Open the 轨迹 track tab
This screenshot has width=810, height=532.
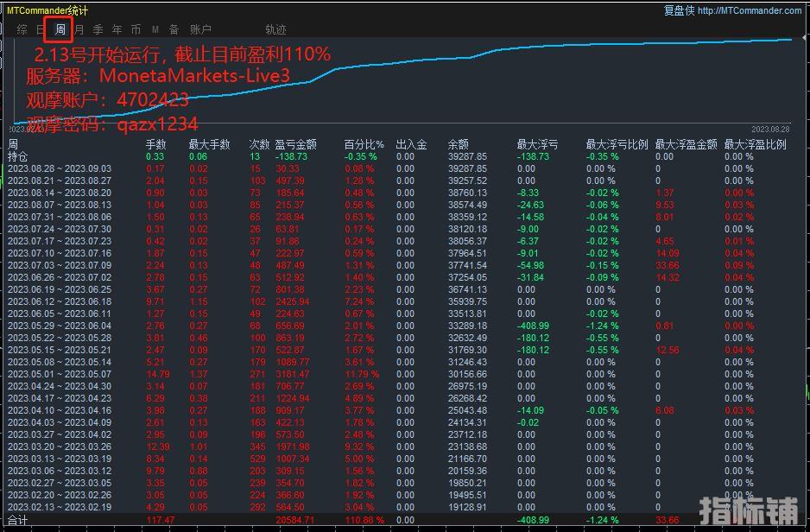point(275,29)
